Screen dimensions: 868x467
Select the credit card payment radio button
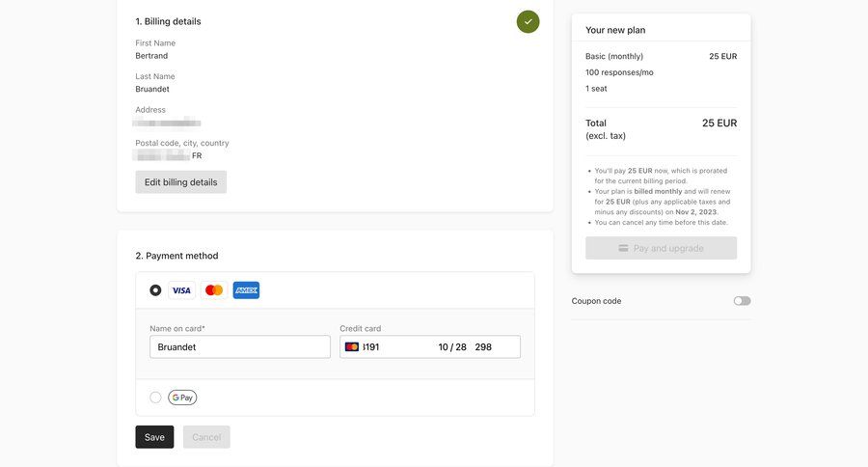tap(155, 290)
